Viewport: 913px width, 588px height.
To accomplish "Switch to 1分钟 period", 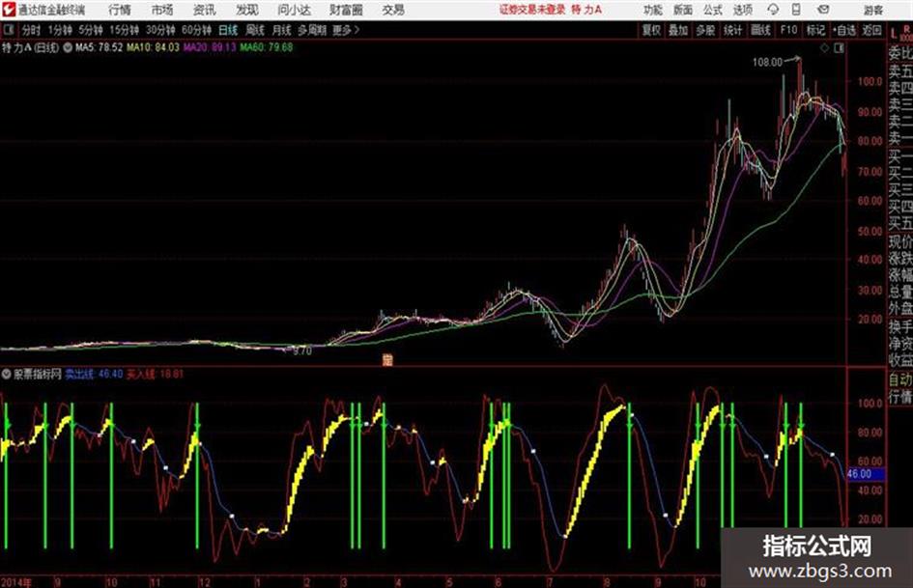I will pyautogui.click(x=60, y=30).
